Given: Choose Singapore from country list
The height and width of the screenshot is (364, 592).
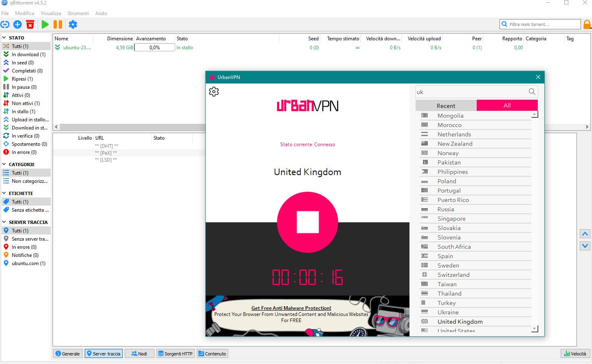Looking at the screenshot, I should coord(475,219).
